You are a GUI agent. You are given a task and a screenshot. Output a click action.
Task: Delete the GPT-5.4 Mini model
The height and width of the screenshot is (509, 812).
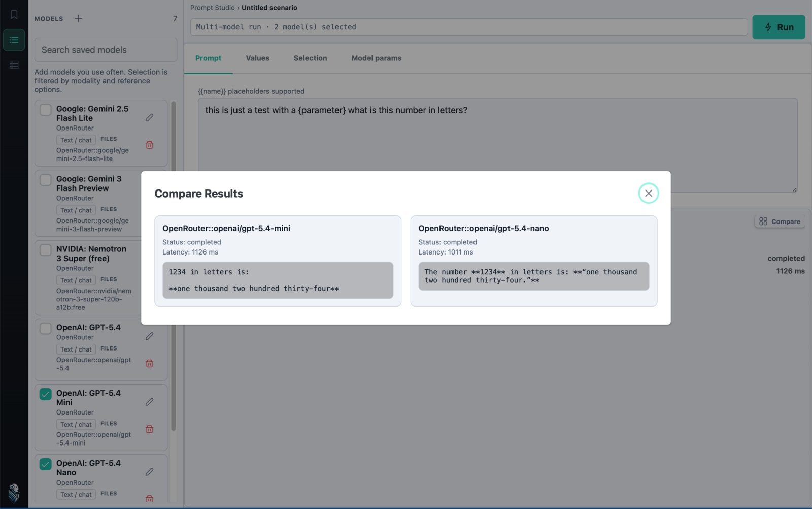pyautogui.click(x=149, y=429)
